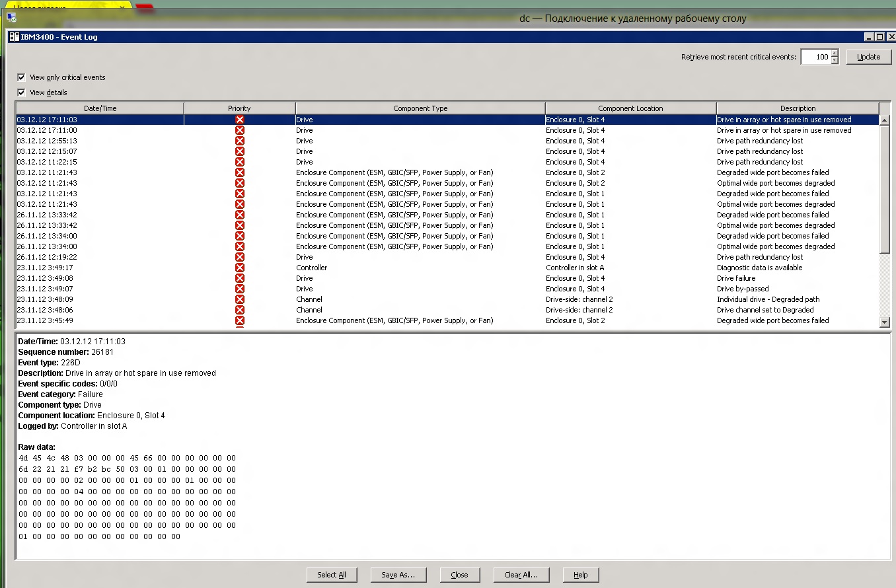Click priority icon for 03.12.12 12:55:13 event
The image size is (896, 588).
tap(239, 141)
